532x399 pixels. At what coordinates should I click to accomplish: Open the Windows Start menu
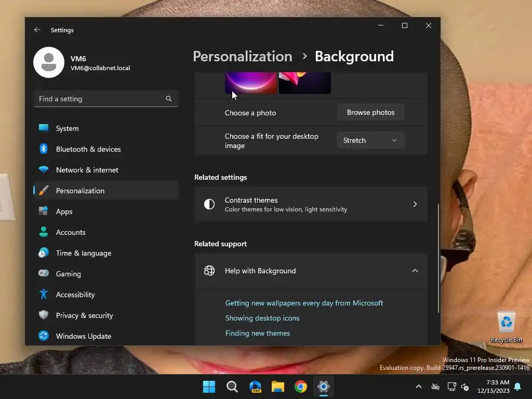(209, 387)
